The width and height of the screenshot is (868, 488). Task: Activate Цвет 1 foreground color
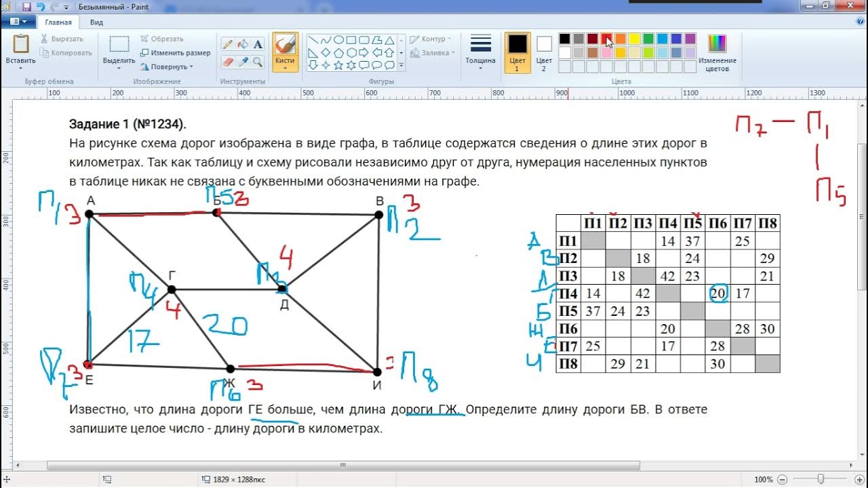(x=517, y=53)
